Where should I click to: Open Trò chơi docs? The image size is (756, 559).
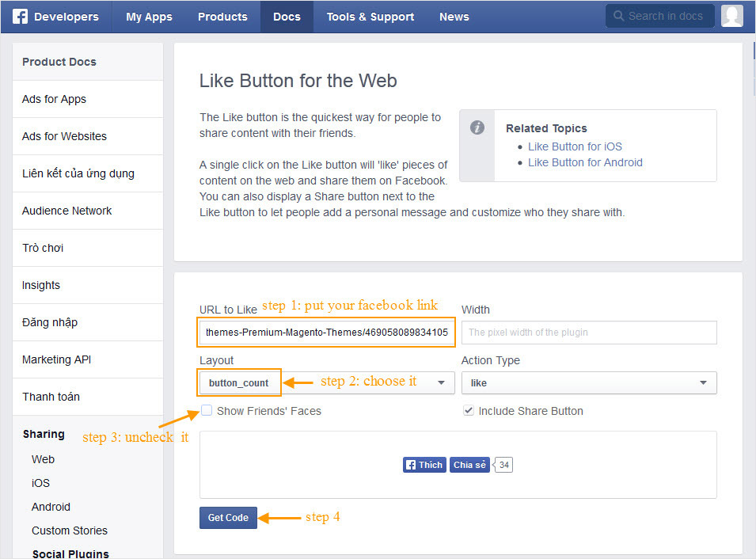88,248
